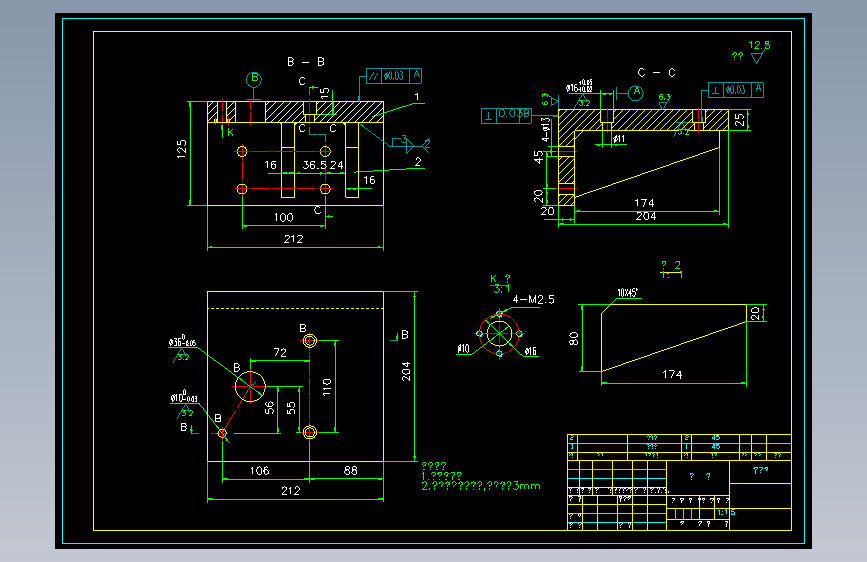This screenshot has width=867, height=562.
Task: Click the vertical 204 dimension beside plan view
Action: coord(406,371)
